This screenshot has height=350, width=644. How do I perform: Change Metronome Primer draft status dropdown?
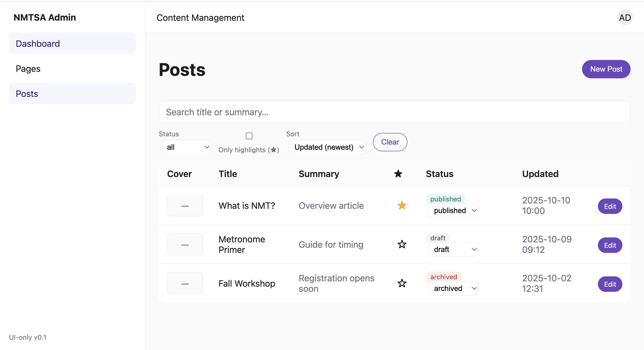point(453,250)
